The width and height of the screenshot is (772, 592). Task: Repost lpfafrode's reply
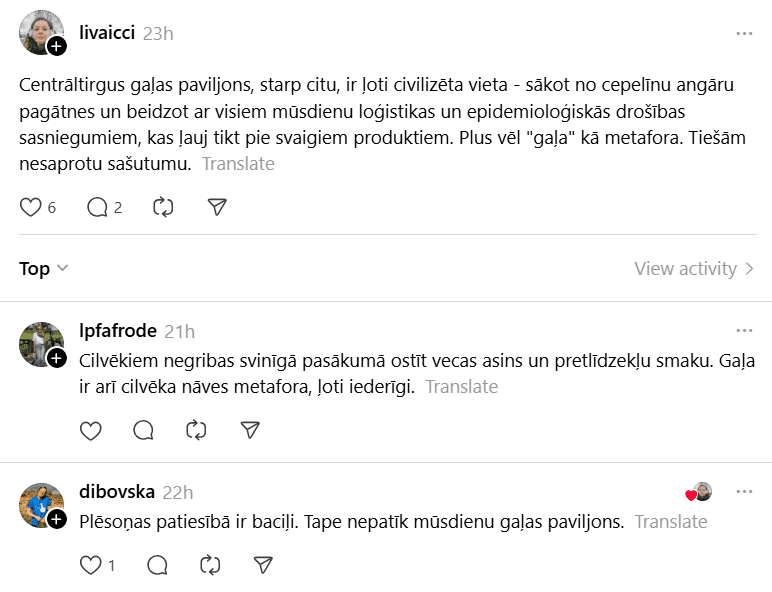[x=197, y=430]
